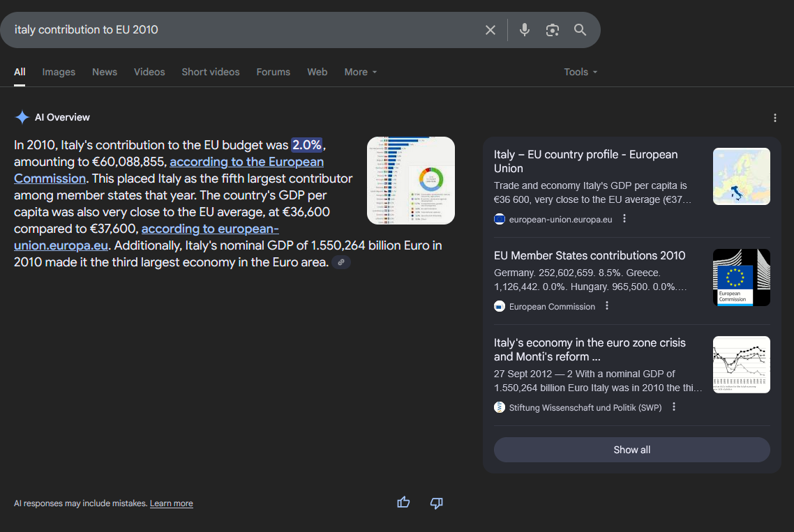Submit search with magnifying glass icon
Image resolution: width=794 pixels, height=532 pixels.
point(580,30)
